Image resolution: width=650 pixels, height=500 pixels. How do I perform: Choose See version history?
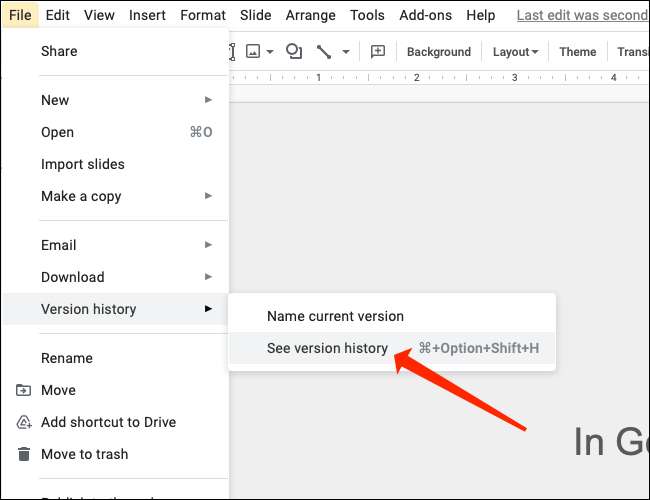tap(327, 348)
